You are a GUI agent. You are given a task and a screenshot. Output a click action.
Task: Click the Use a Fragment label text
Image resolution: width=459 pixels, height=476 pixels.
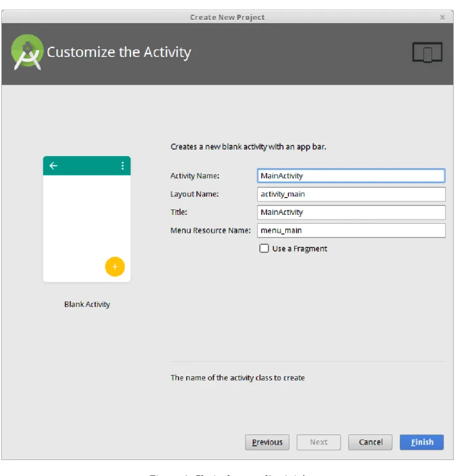pyautogui.click(x=299, y=249)
